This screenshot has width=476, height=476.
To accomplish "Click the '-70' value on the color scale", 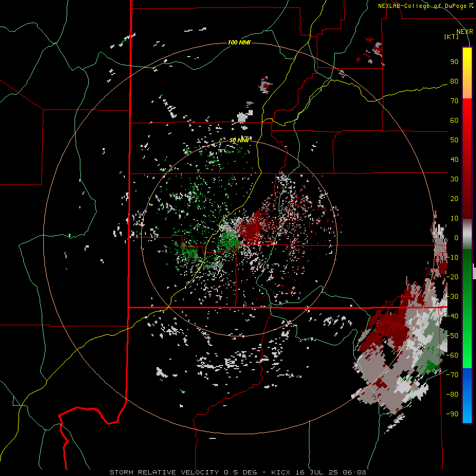I will (x=452, y=375).
